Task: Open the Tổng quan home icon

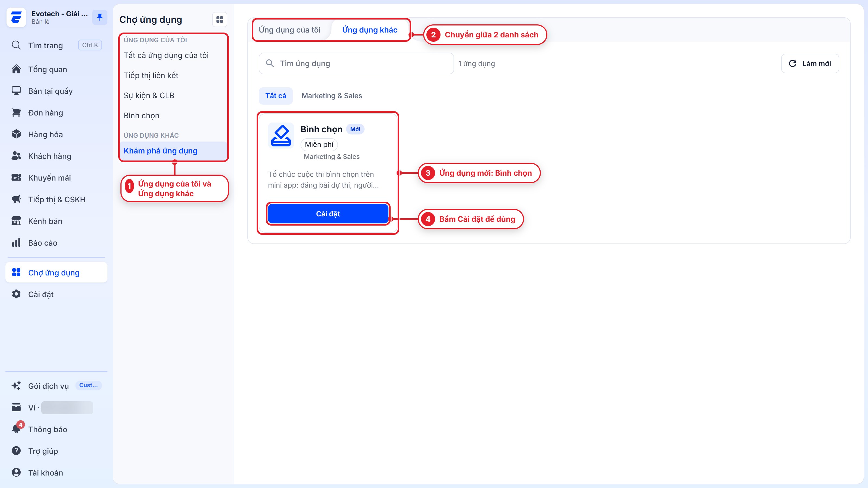Action: pyautogui.click(x=16, y=69)
